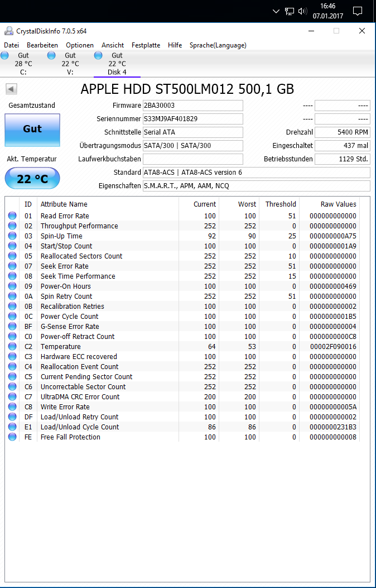Click the Gut health status button
376x588 pixels.
[x=32, y=130]
